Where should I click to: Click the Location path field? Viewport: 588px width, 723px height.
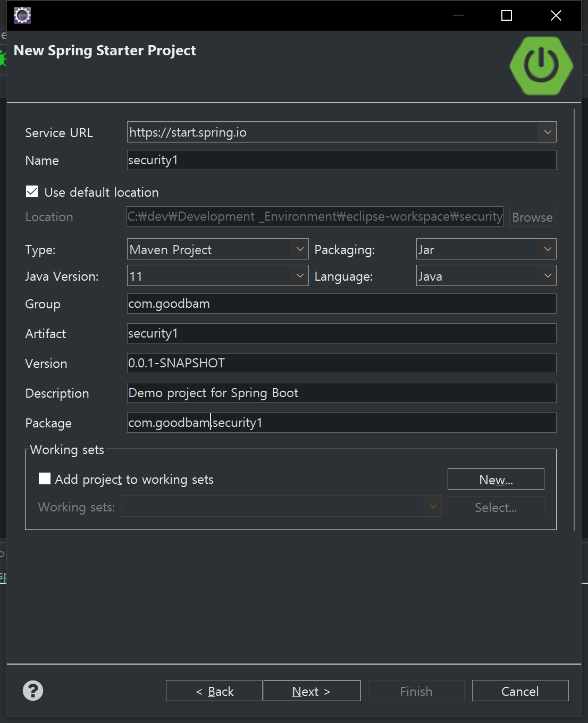click(315, 216)
